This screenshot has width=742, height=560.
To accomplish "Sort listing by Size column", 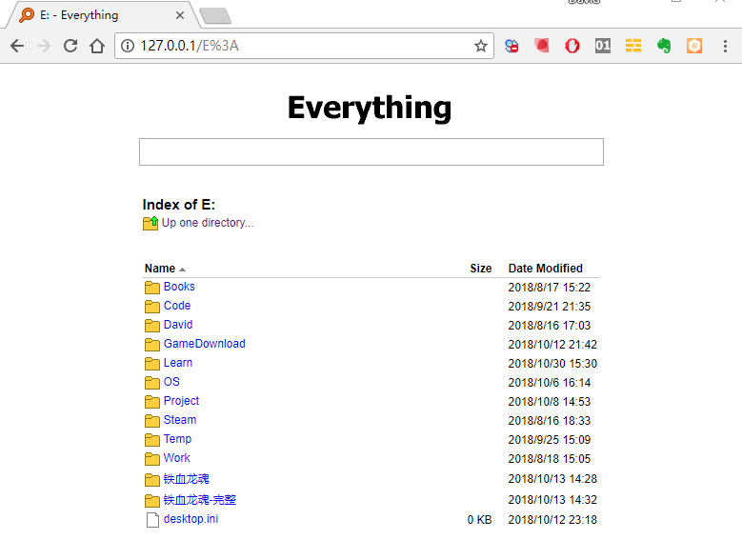I will pos(480,269).
